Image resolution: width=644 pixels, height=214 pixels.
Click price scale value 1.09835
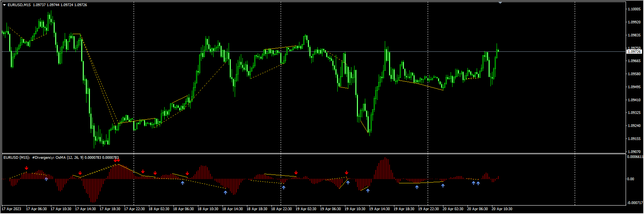click(x=634, y=35)
